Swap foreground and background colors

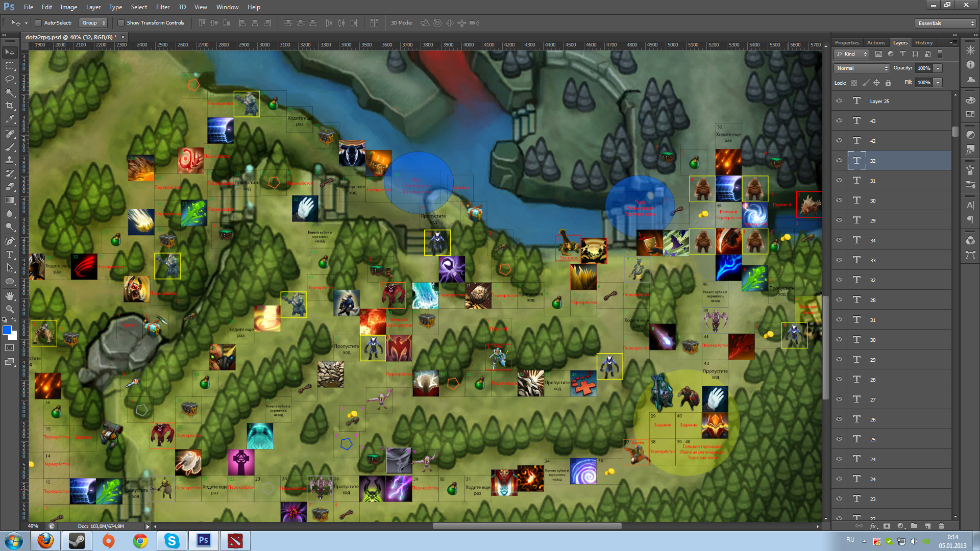(x=14, y=320)
